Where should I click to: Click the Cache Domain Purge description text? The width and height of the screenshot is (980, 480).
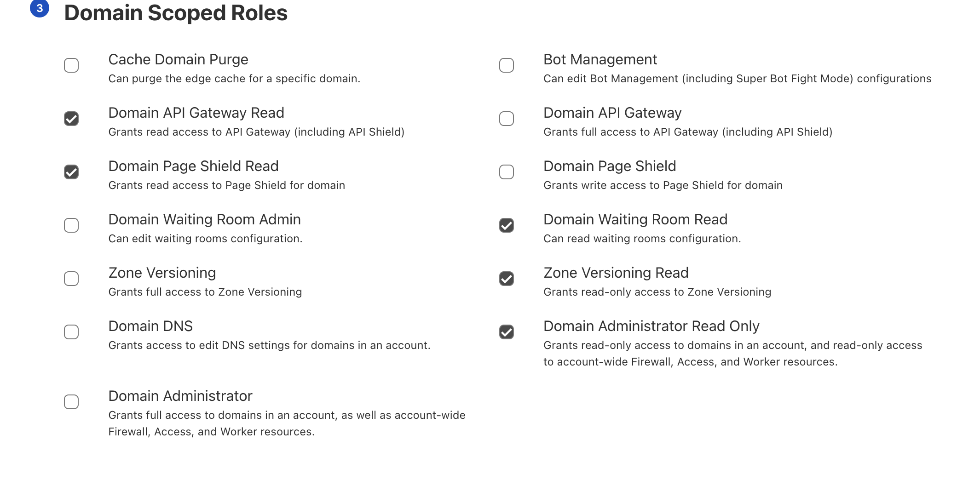234,79
